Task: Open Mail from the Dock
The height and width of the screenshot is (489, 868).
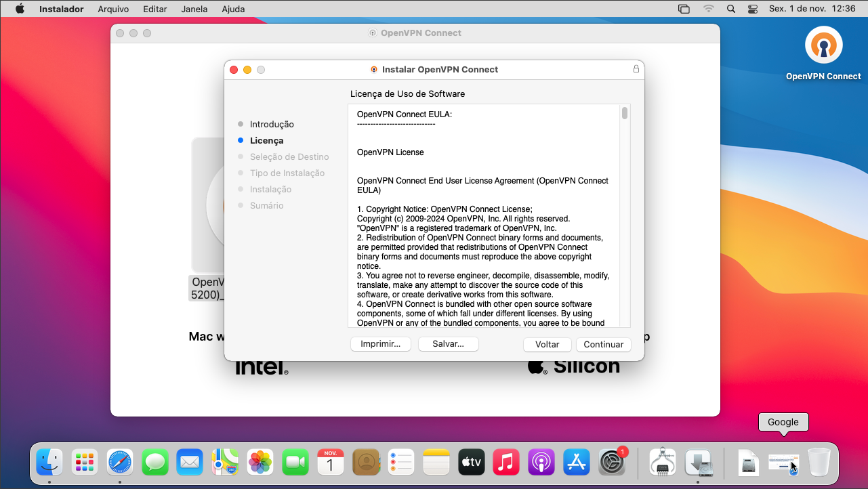Action: click(x=190, y=462)
